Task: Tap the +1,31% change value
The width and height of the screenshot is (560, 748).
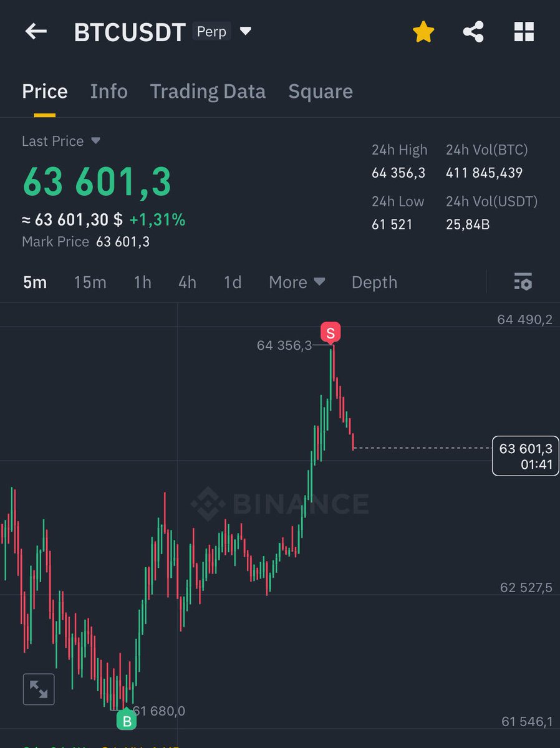Action: click(157, 220)
